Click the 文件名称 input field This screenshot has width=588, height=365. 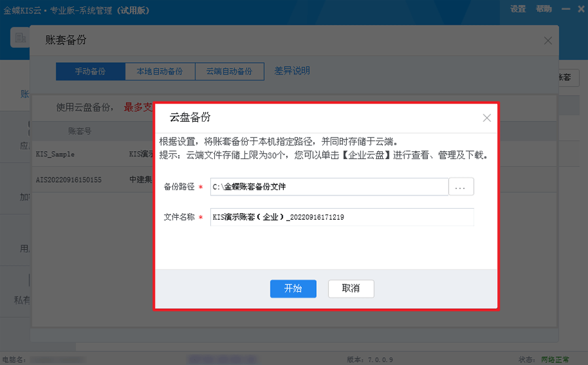(x=342, y=217)
